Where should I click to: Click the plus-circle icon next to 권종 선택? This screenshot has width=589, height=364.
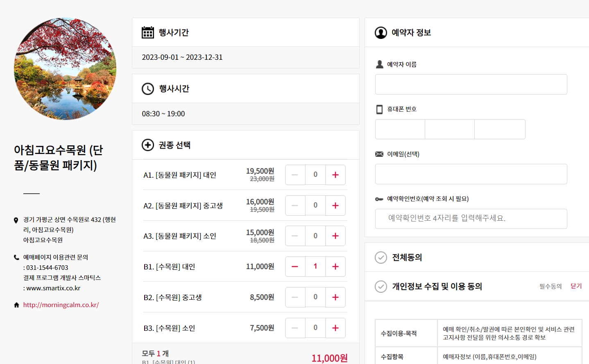(x=148, y=145)
